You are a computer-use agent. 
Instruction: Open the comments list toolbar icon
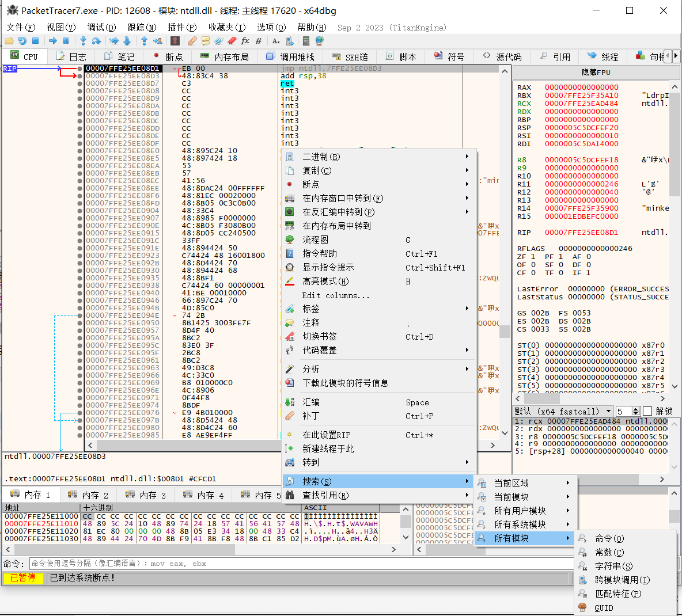206,41
